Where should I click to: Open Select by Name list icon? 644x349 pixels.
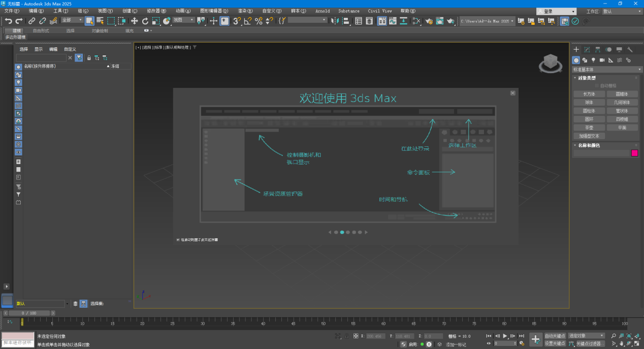[x=100, y=21]
